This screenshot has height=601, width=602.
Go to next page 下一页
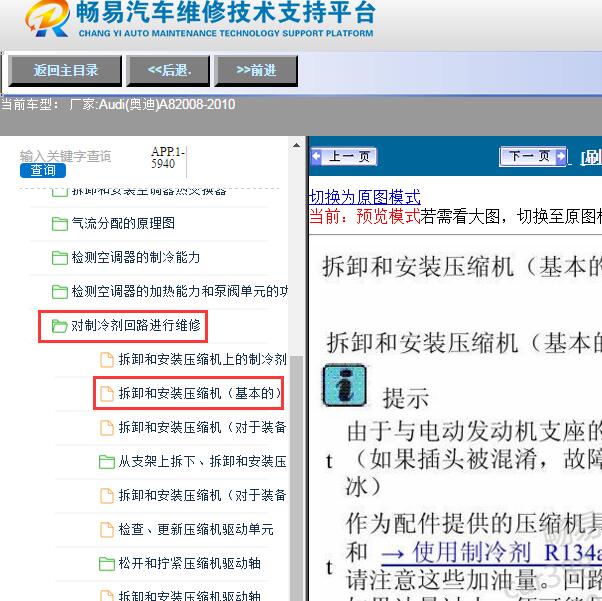coord(533,156)
